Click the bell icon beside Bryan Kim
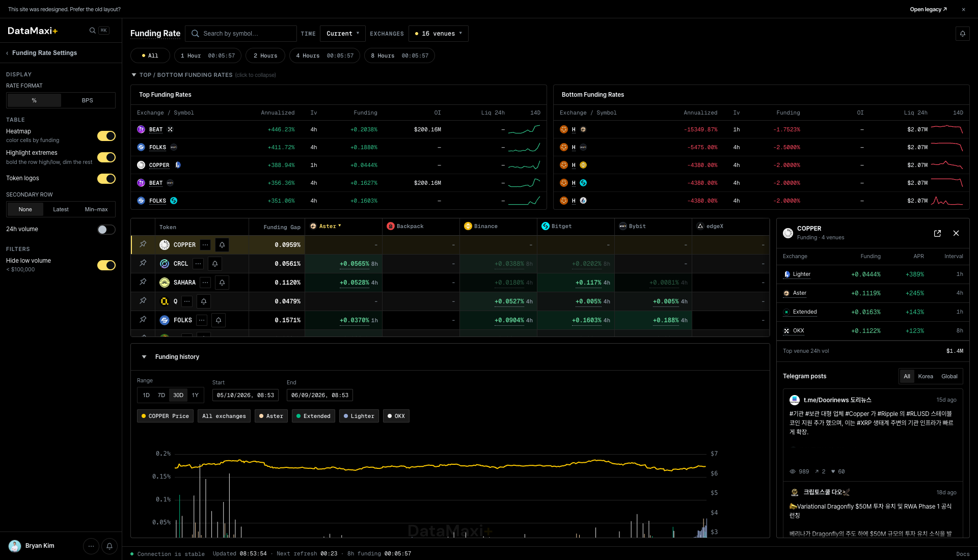978x560 pixels. tap(110, 546)
